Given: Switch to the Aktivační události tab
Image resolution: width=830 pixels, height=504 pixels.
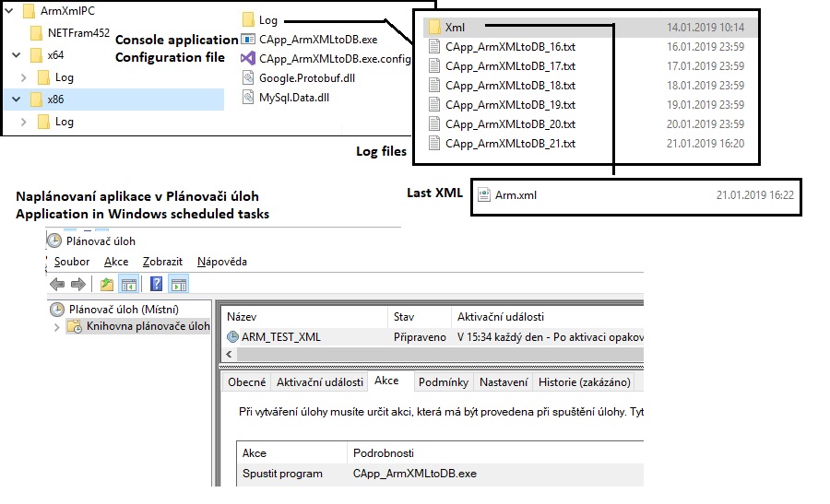Looking at the screenshot, I should (320, 381).
